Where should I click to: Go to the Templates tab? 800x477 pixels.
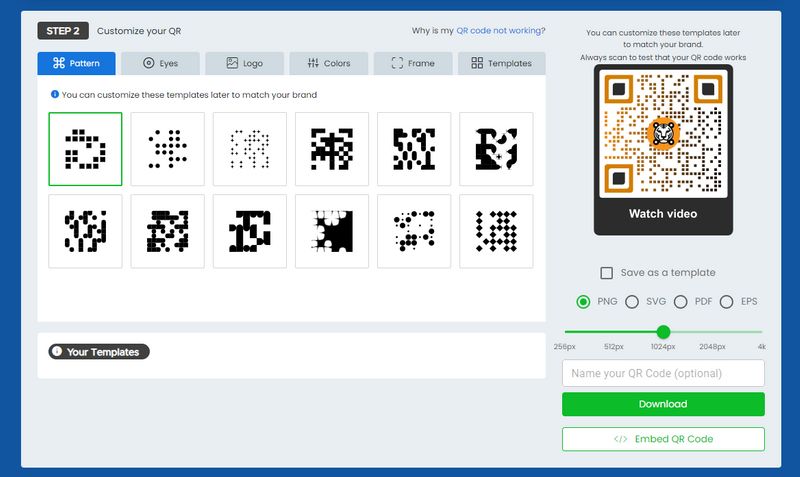tap(502, 63)
